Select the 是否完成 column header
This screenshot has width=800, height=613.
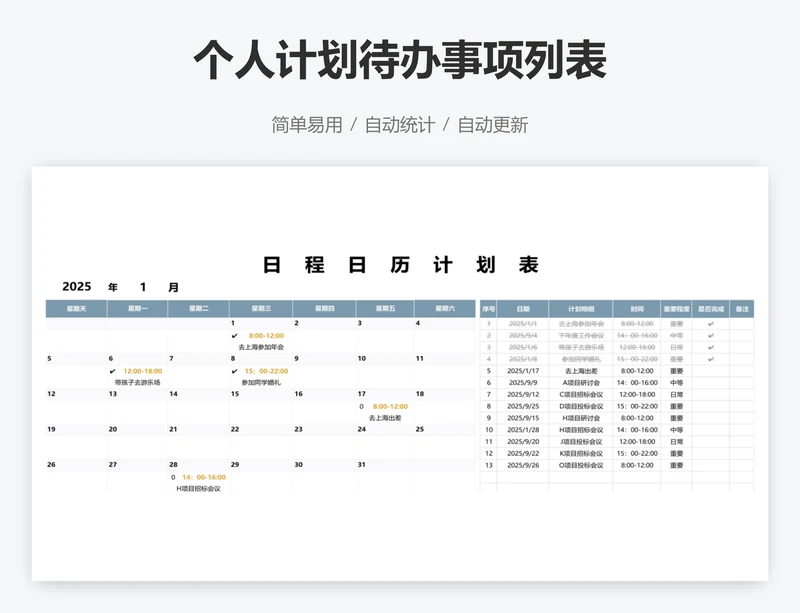[710, 309]
